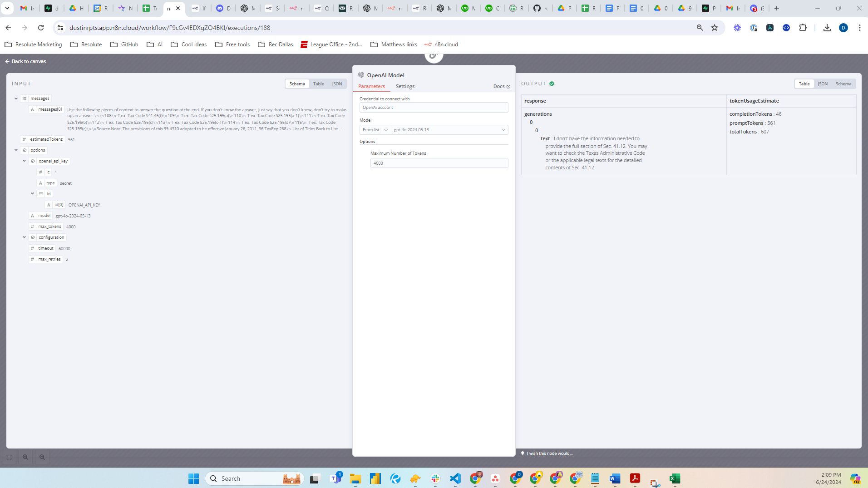This screenshot has width=868, height=488.
Task: Switch the Output panel to Table view
Action: pos(804,84)
